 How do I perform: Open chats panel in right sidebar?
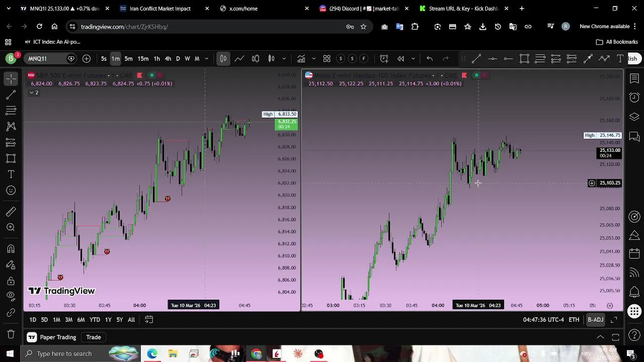tap(634, 136)
